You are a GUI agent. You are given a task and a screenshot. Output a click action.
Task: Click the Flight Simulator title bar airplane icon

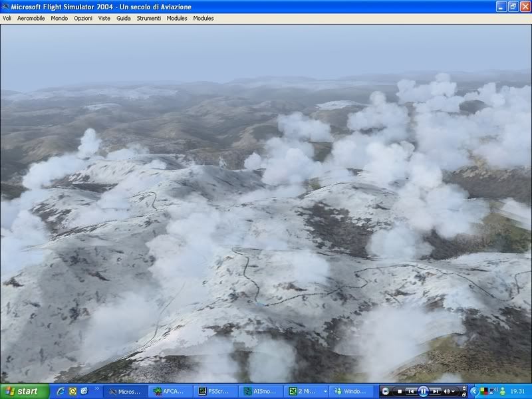[x=5, y=7]
